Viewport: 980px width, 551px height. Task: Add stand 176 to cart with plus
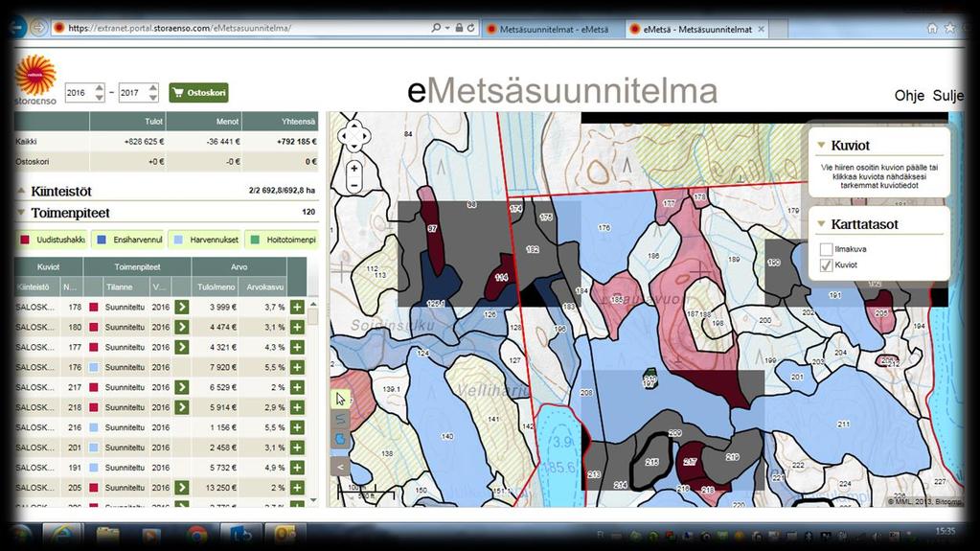point(298,367)
